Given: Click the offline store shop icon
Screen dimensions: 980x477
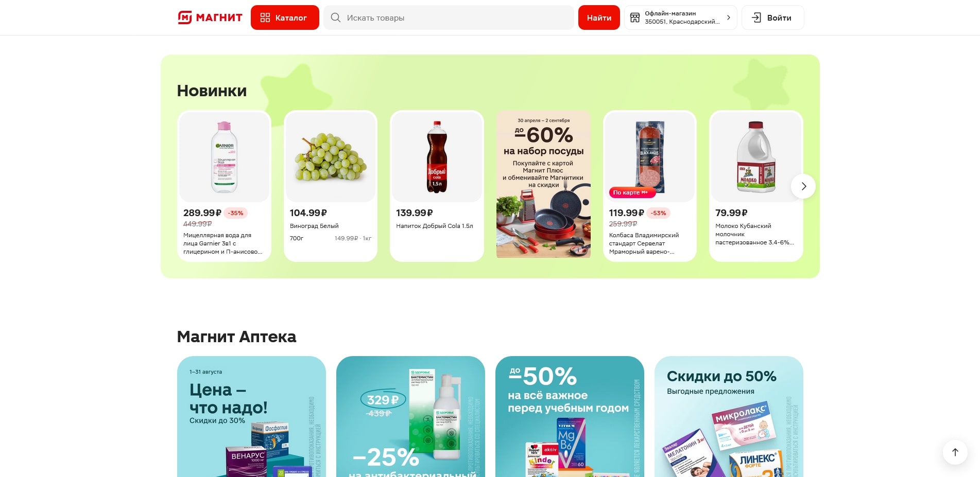Looking at the screenshot, I should 635,17.
